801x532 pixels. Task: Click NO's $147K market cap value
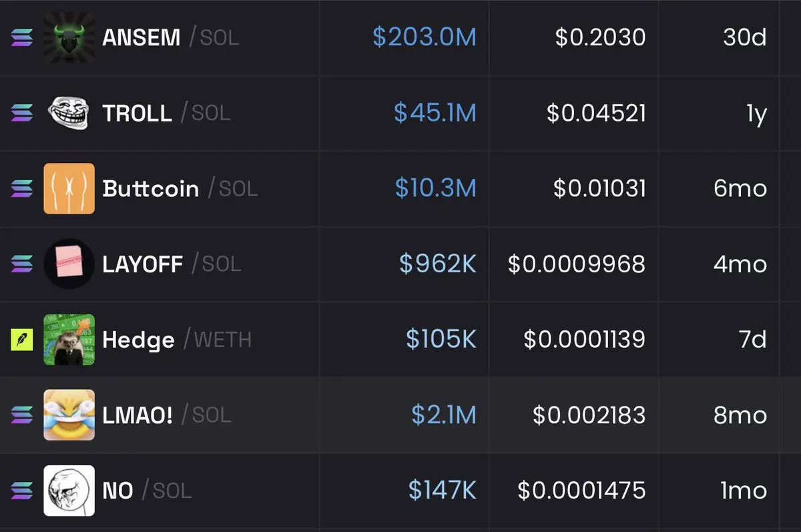click(443, 491)
